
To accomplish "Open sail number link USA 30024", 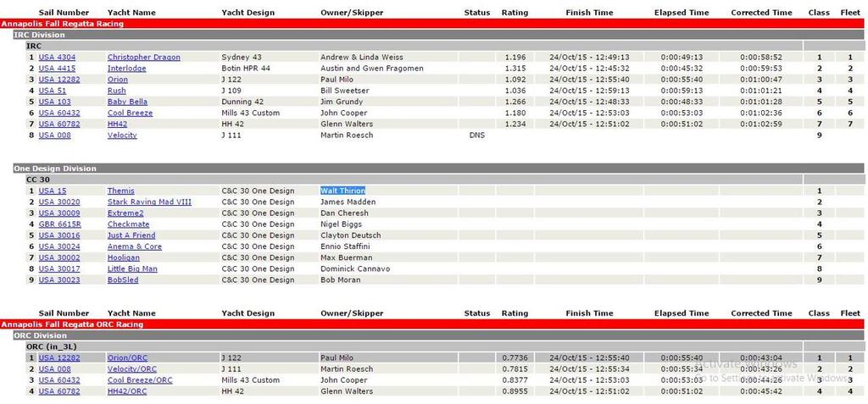I will pos(59,246).
